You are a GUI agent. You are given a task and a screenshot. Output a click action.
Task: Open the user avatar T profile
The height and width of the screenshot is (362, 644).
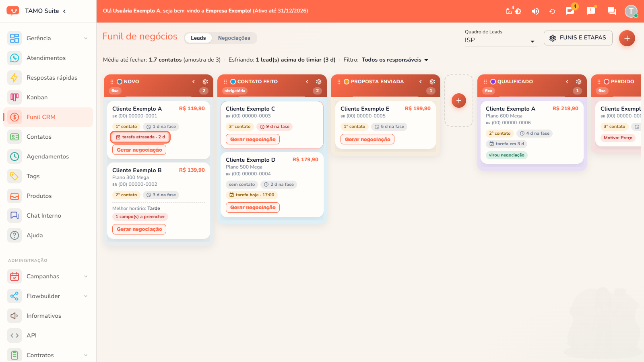click(x=631, y=11)
